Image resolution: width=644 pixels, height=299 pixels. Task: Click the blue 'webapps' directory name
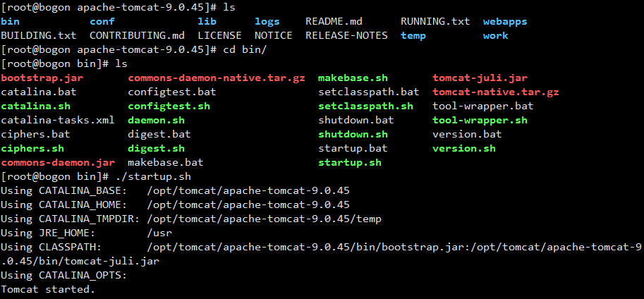(x=505, y=21)
